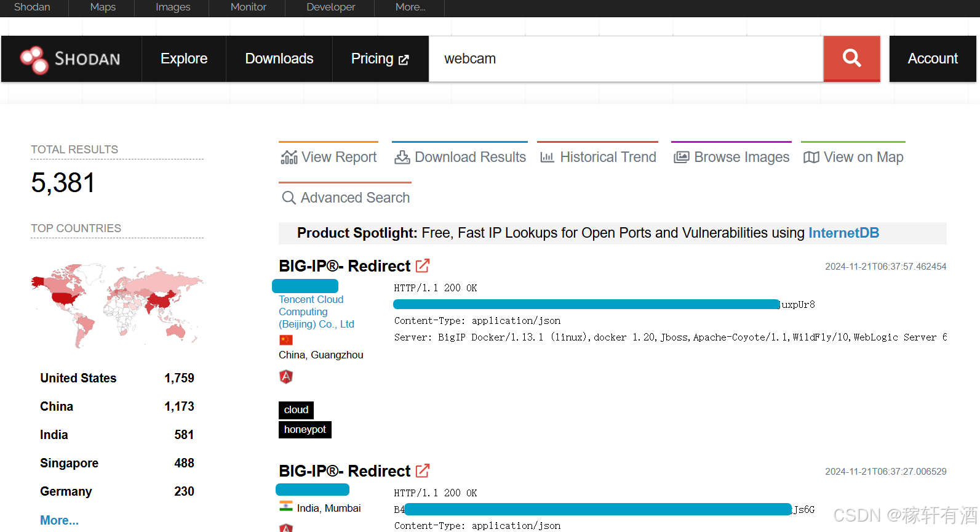Click the honeypot tag
980x532 pixels.
point(305,430)
